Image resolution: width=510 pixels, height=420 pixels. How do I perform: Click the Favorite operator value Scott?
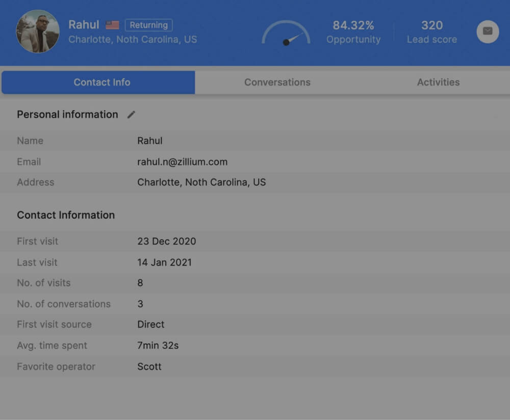tap(149, 366)
